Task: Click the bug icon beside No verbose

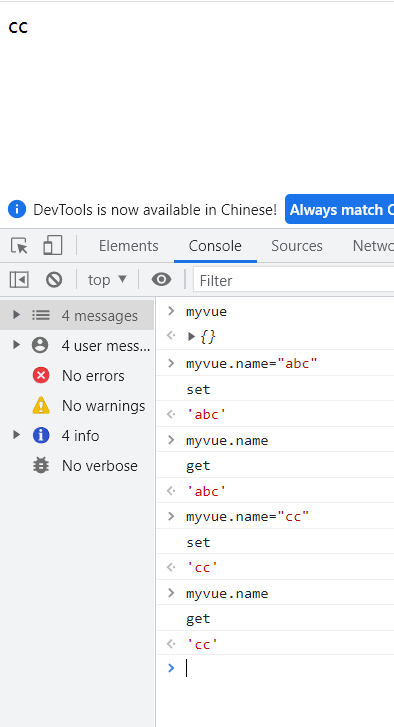Action: pos(41,466)
